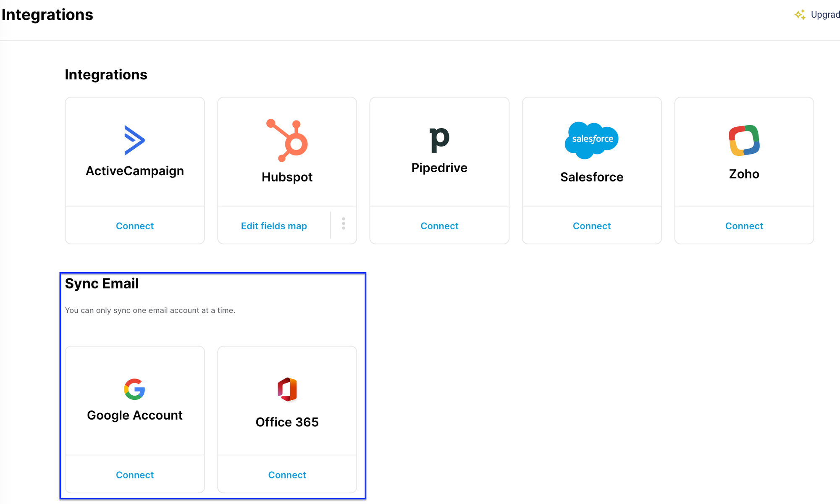
Task: Click the Upgrade link in header
Action: point(825,15)
